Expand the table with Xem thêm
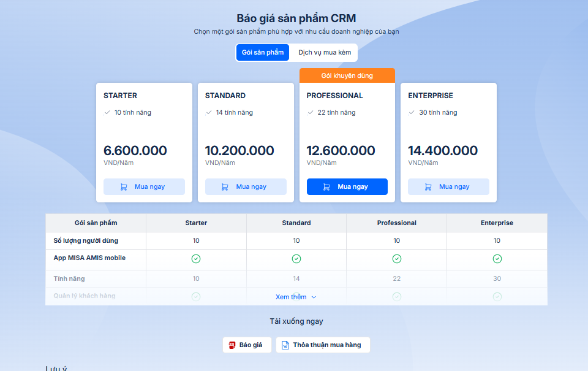Image resolution: width=588 pixels, height=371 pixels. 296,297
